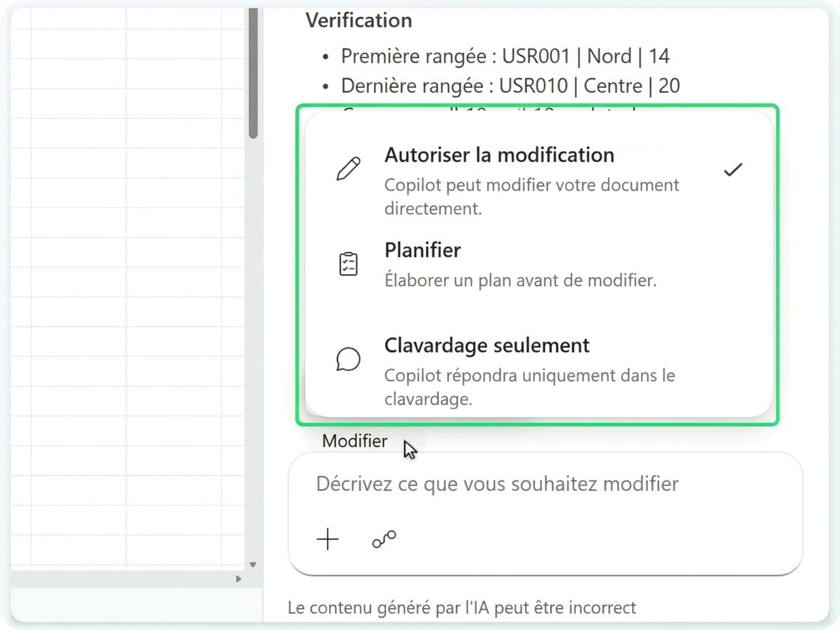Image resolution: width=840 pixels, height=630 pixels.
Task: Click the Le contenu généré par l'IA notice
Action: click(462, 607)
